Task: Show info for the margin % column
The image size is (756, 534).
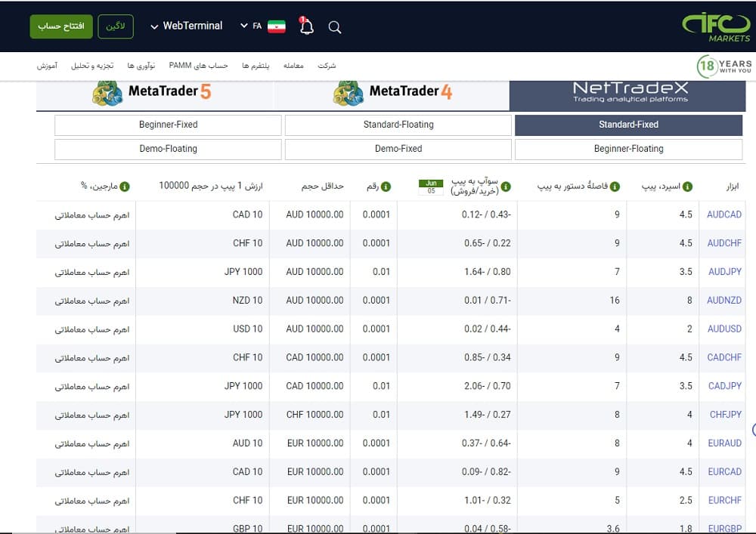Action: 125,187
